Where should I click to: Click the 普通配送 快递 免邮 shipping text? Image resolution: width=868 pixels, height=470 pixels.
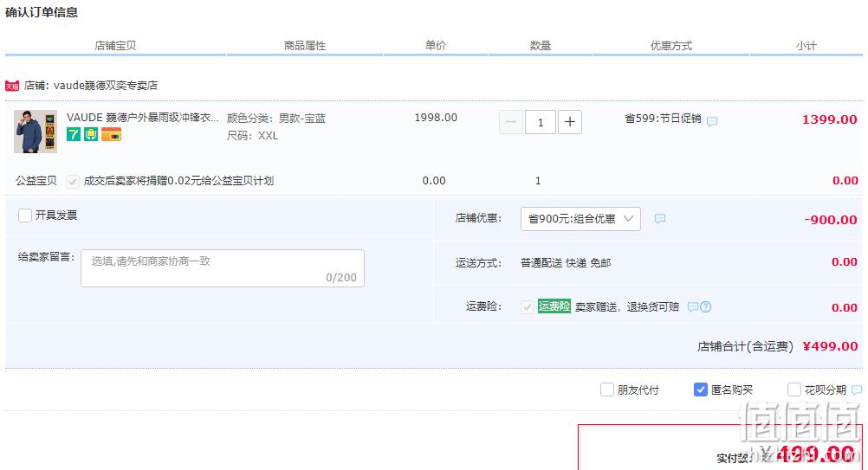tap(566, 262)
